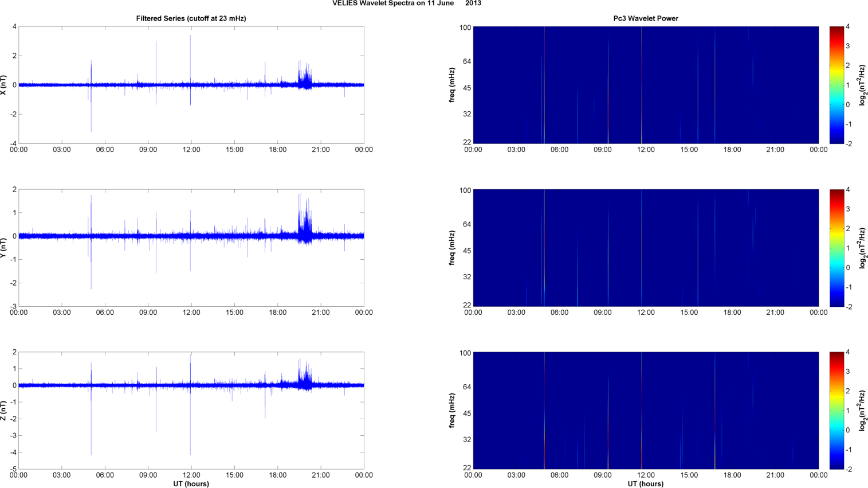Click the '32' frequency tick of the top spectrogram

pos(467,114)
